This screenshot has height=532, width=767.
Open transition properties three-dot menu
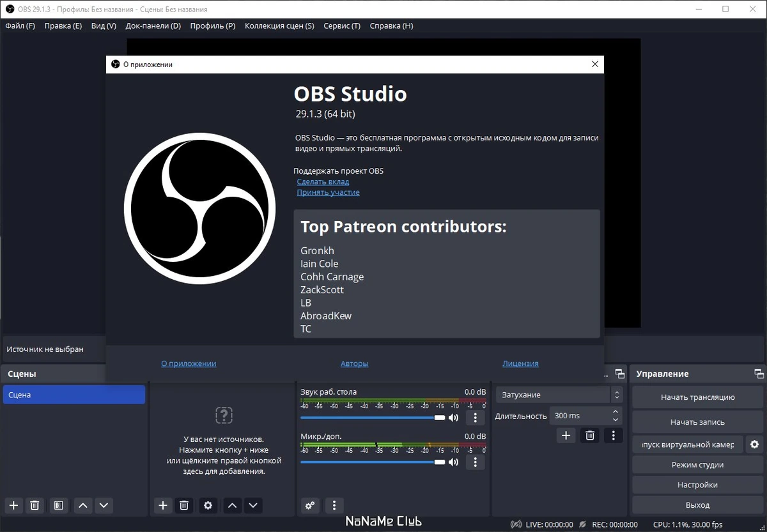614,435
